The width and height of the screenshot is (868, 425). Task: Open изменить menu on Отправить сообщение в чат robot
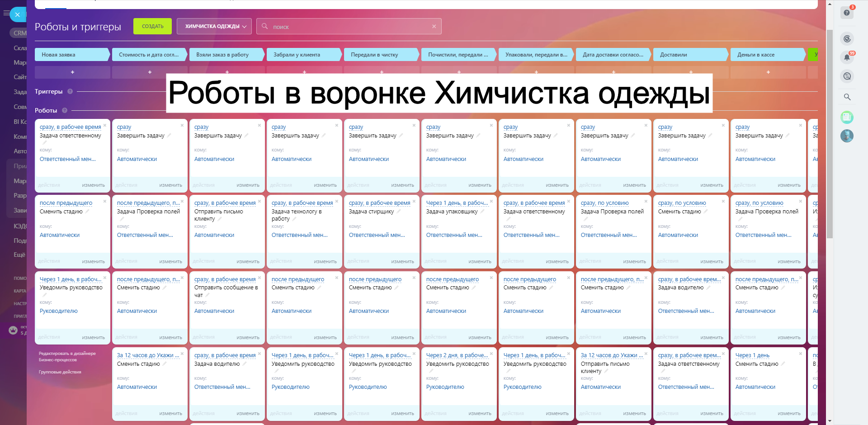click(x=248, y=337)
